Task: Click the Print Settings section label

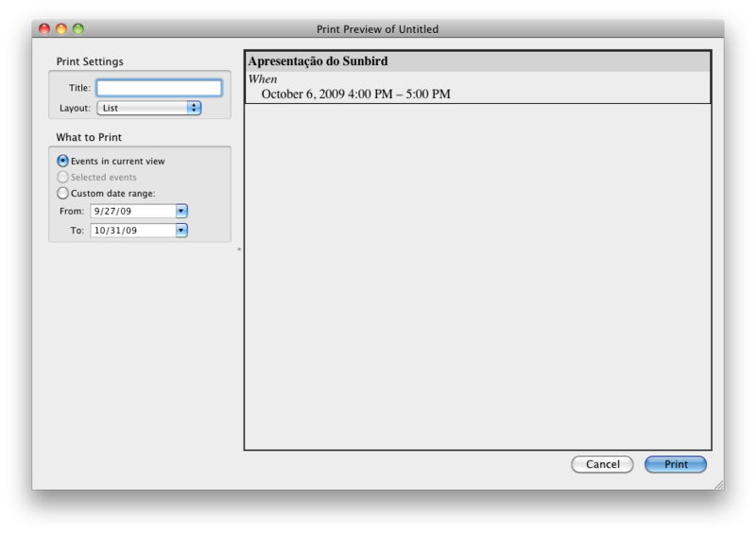Action: [90, 61]
